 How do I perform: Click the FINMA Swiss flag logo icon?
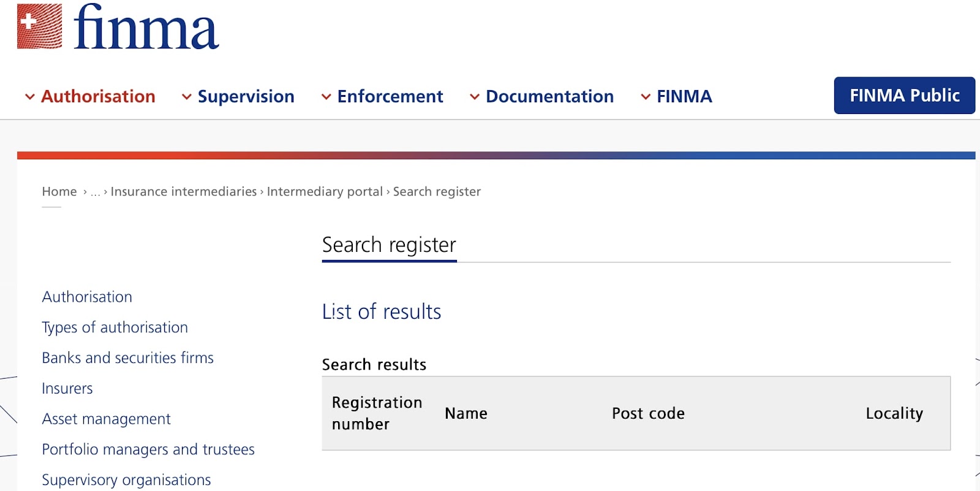coord(40,26)
